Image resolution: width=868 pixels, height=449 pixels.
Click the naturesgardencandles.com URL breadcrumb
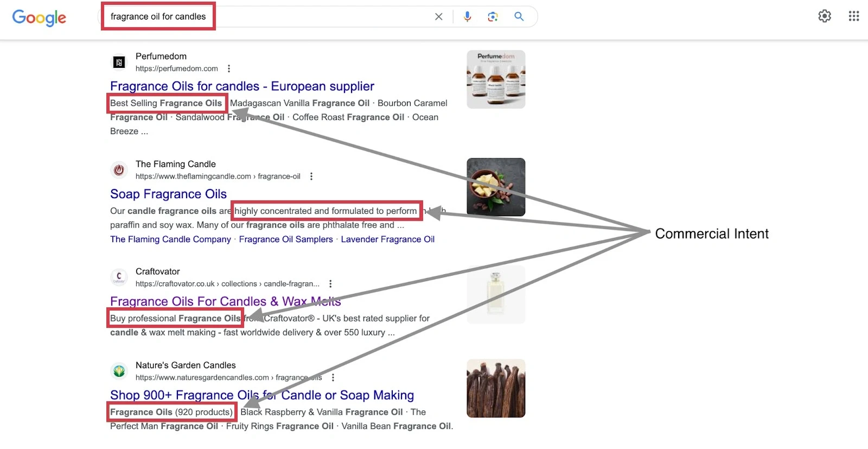(229, 377)
